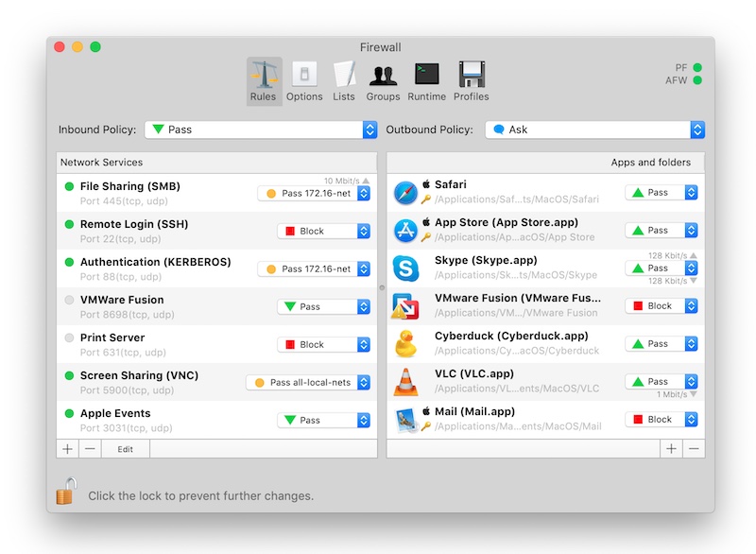Click the AFW green status indicator
This screenshot has width=756, height=554.
pyautogui.click(x=697, y=80)
